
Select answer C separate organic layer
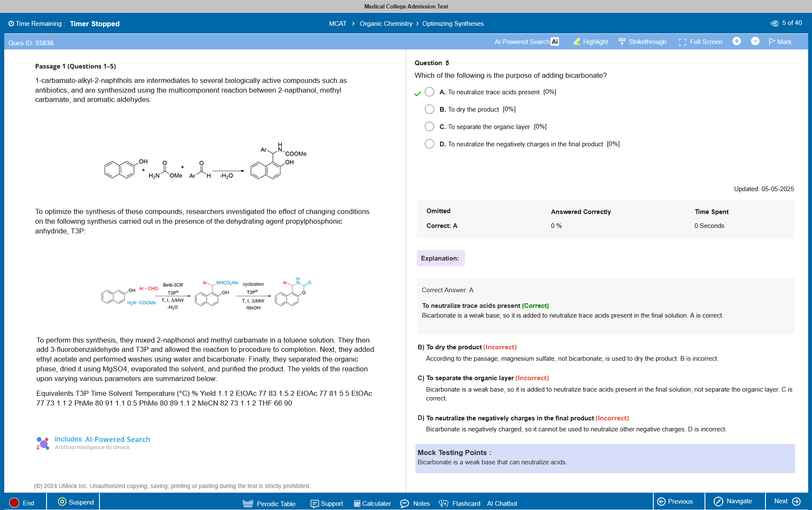point(429,126)
